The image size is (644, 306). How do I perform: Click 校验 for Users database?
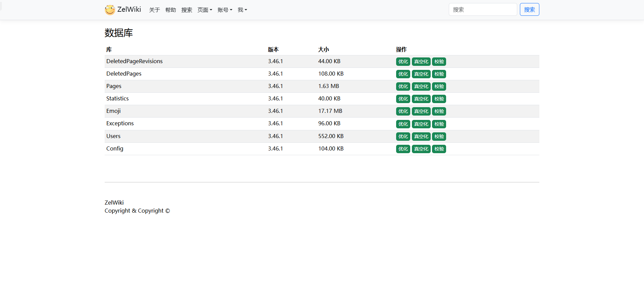click(439, 137)
